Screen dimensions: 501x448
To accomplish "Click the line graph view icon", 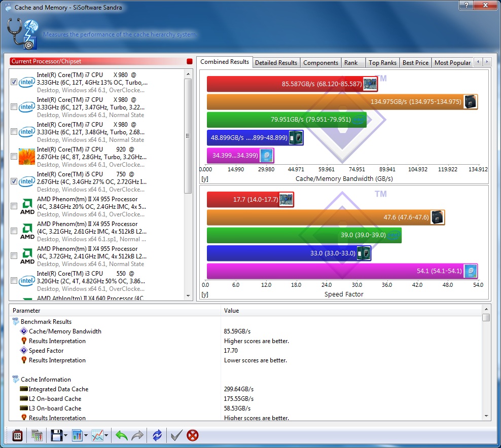I will pyautogui.click(x=97, y=435).
